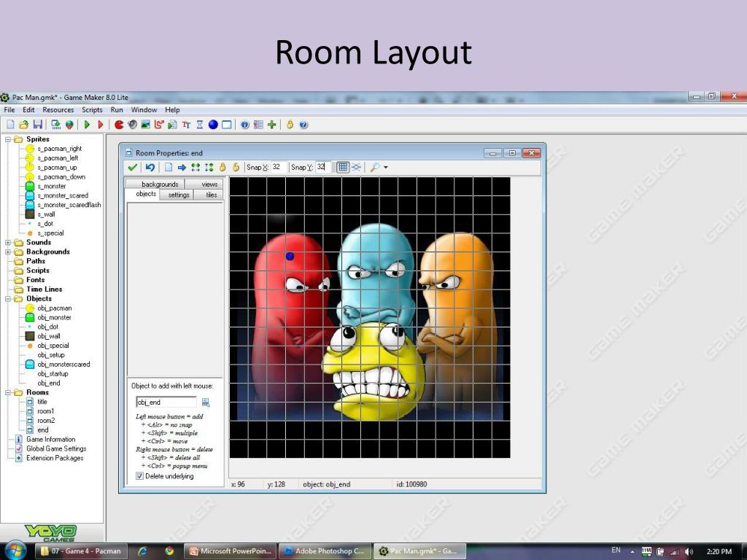Viewport: 747px width, 560px height.
Task: Click the obj_end object name field
Action: tap(166, 402)
